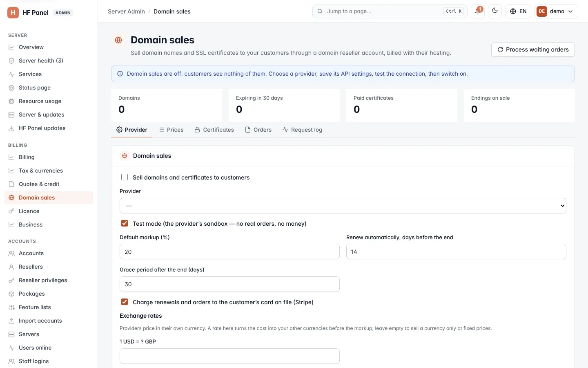Open Staff logins in sidebar
This screenshot has height=368, width=588.
pyautogui.click(x=49, y=361)
